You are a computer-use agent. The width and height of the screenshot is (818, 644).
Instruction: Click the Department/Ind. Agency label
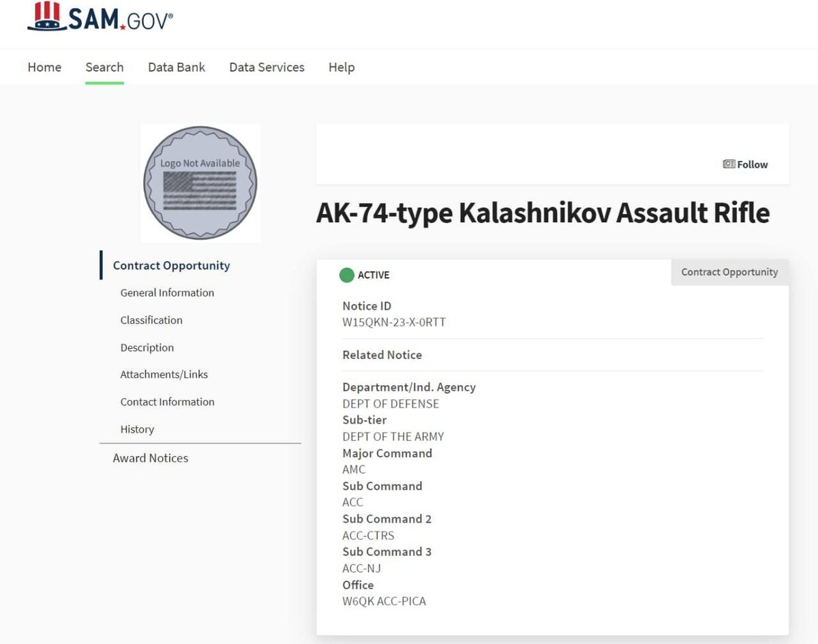click(x=409, y=387)
